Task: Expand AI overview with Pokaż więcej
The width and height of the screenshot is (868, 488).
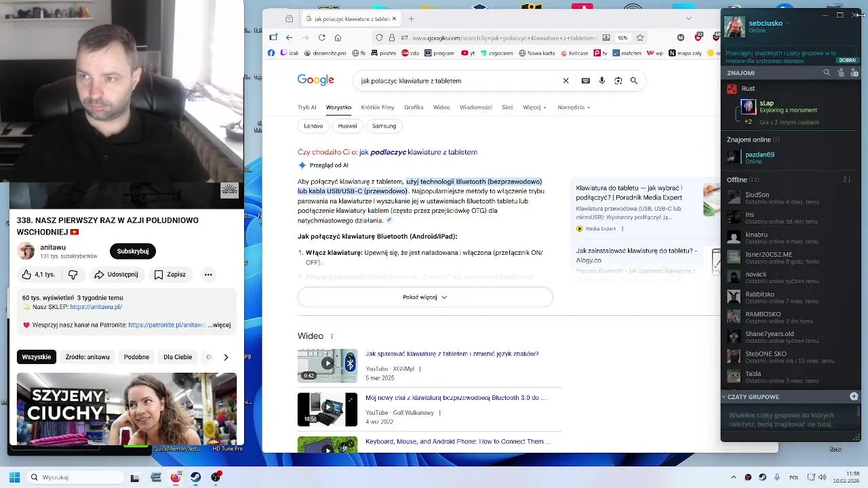Action: point(425,297)
